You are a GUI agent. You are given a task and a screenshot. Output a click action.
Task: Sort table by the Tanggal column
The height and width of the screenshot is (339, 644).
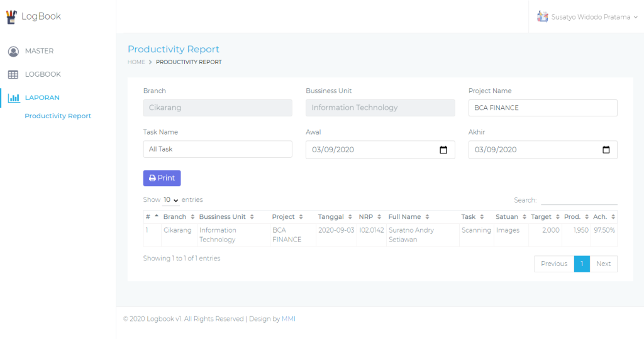click(x=336, y=216)
